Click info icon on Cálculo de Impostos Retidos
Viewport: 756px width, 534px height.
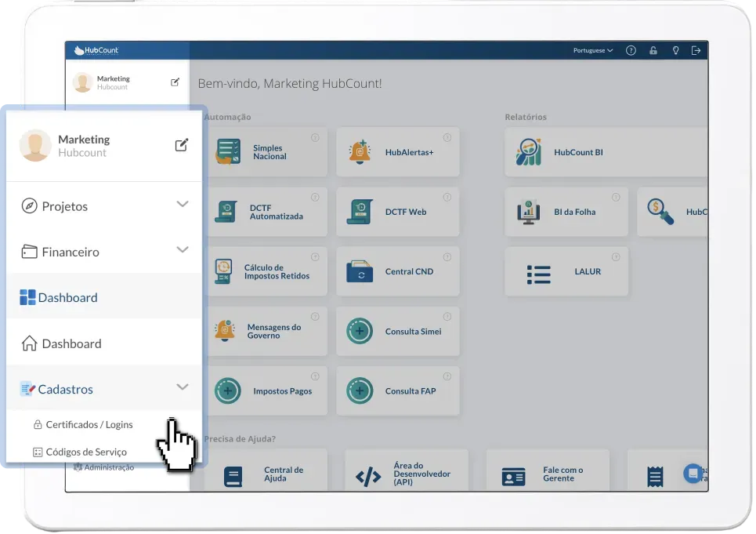(315, 257)
